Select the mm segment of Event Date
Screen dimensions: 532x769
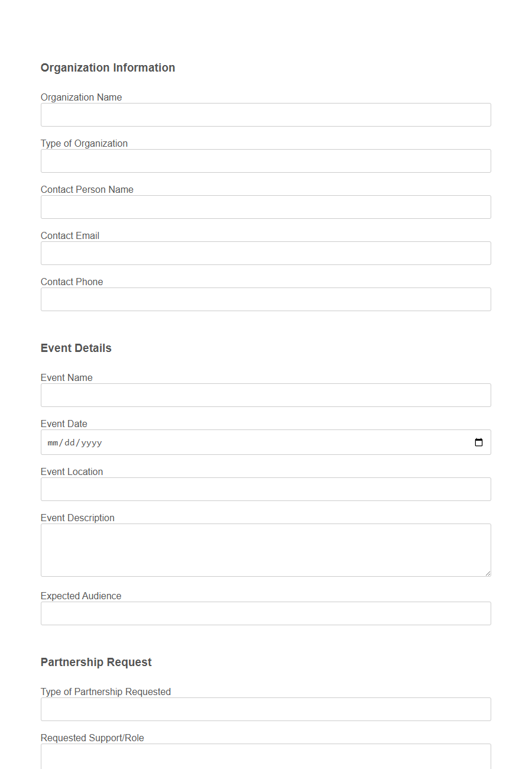click(53, 442)
